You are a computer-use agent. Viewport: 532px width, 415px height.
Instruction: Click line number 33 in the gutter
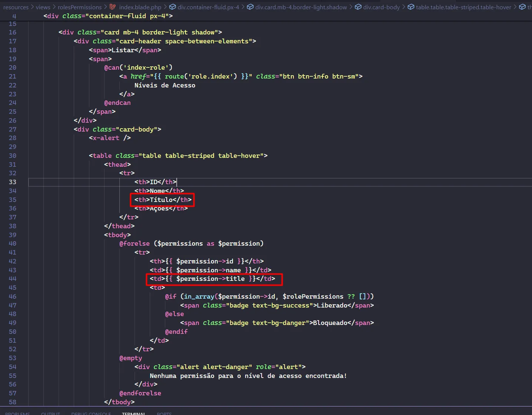tap(13, 182)
